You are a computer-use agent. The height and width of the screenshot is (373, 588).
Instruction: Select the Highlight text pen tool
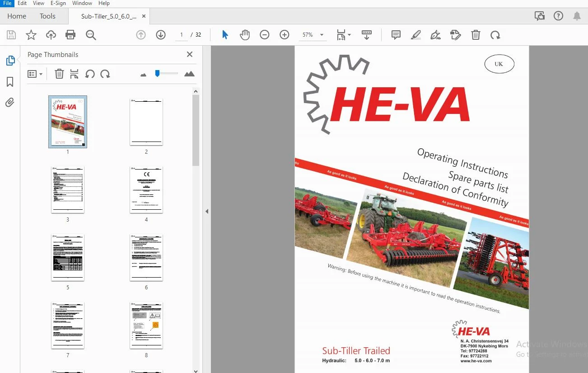tap(416, 35)
